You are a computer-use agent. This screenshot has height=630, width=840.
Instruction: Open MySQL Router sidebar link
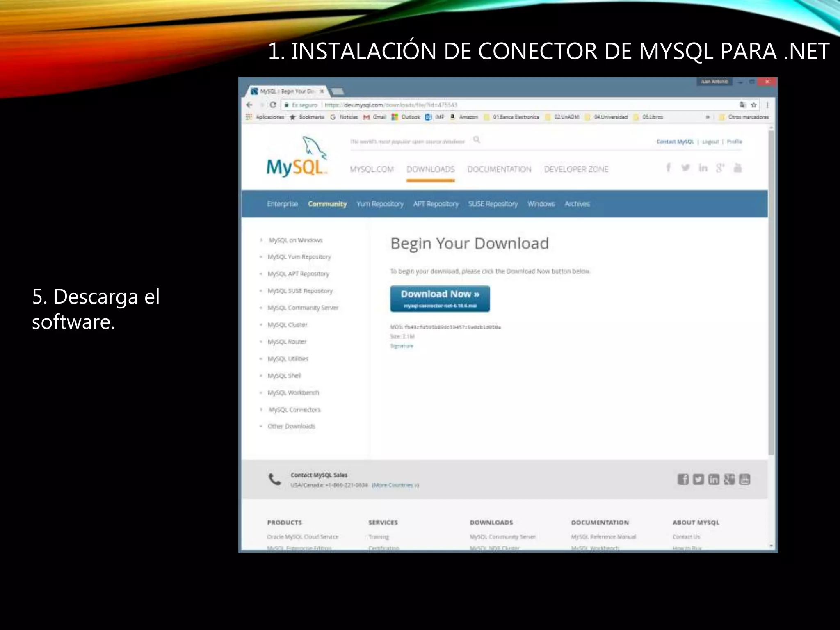287,342
